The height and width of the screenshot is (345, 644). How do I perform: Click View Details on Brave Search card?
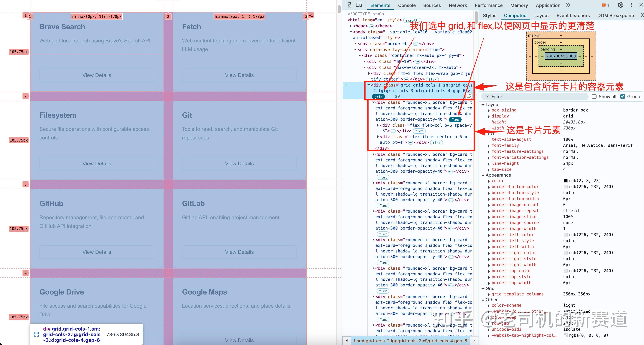[97, 75]
